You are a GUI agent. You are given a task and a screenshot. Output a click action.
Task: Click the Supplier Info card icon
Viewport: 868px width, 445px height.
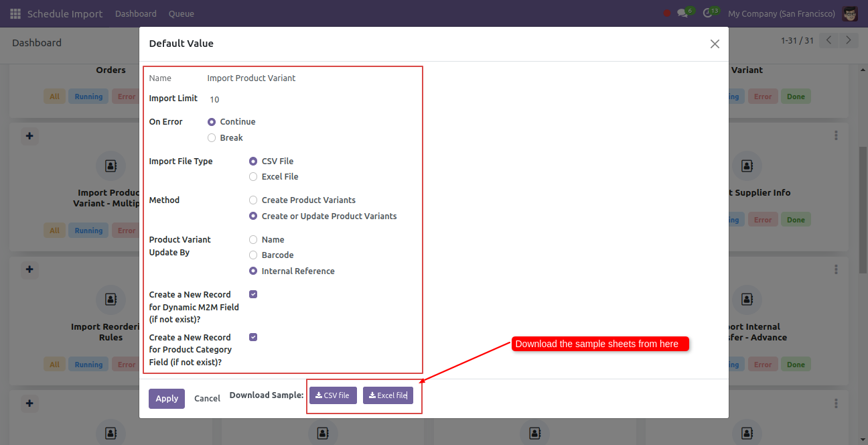(747, 166)
